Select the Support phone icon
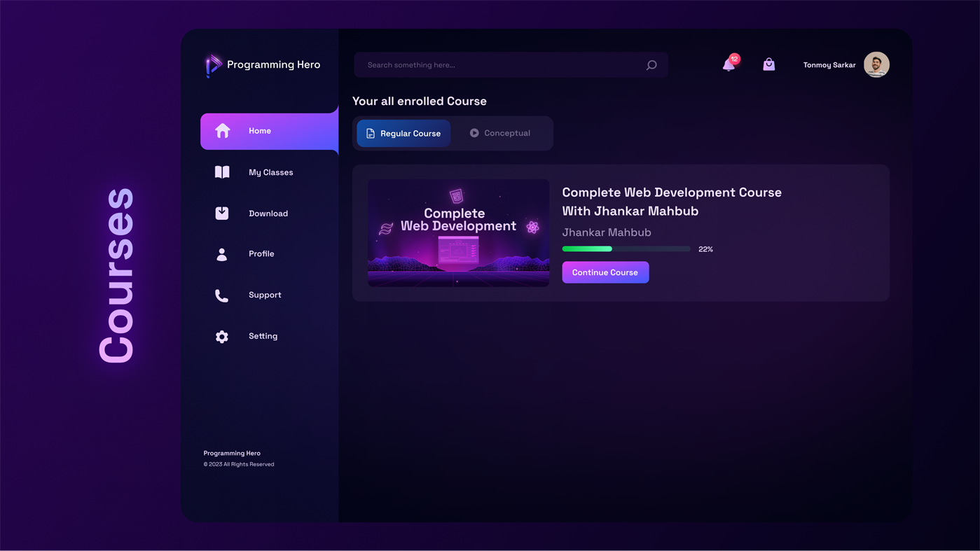980x551 pixels. pyautogui.click(x=222, y=295)
